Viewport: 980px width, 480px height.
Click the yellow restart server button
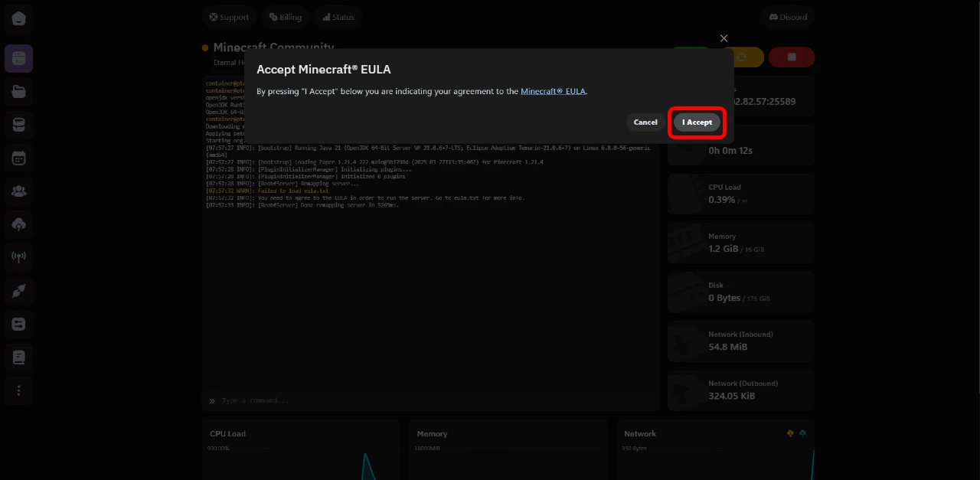(x=741, y=57)
